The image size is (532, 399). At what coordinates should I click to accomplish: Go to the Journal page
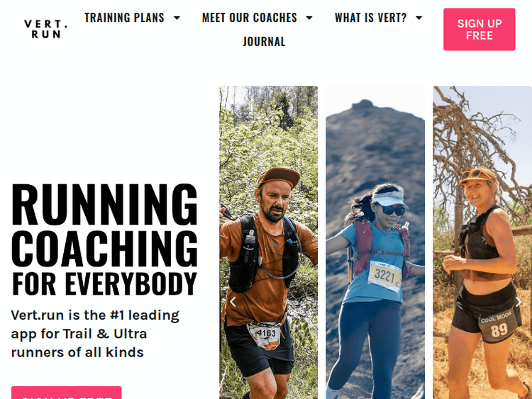coord(264,42)
